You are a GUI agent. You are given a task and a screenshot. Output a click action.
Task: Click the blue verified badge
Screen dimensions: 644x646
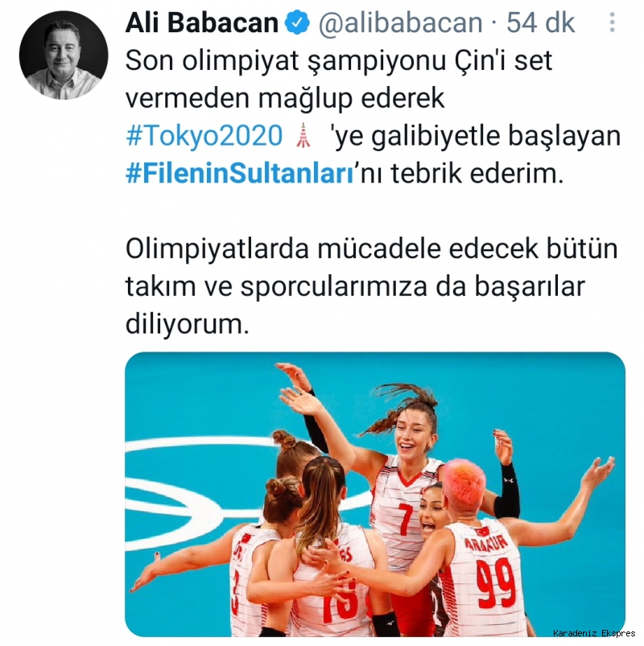(298, 23)
